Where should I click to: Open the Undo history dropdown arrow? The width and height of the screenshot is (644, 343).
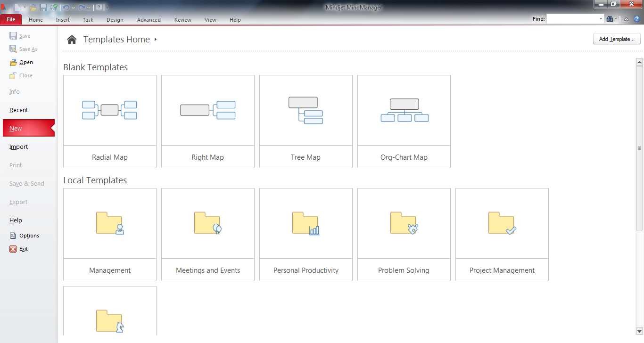pos(73,7)
